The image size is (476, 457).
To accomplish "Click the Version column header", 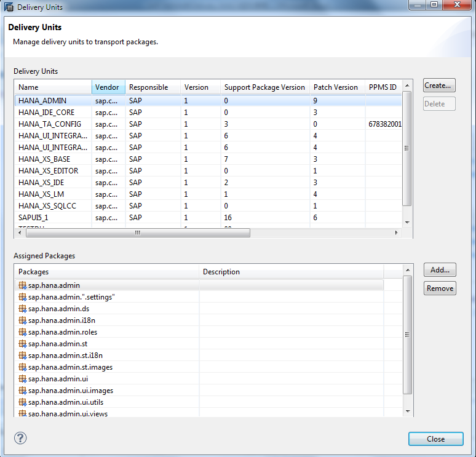I will coord(200,87).
